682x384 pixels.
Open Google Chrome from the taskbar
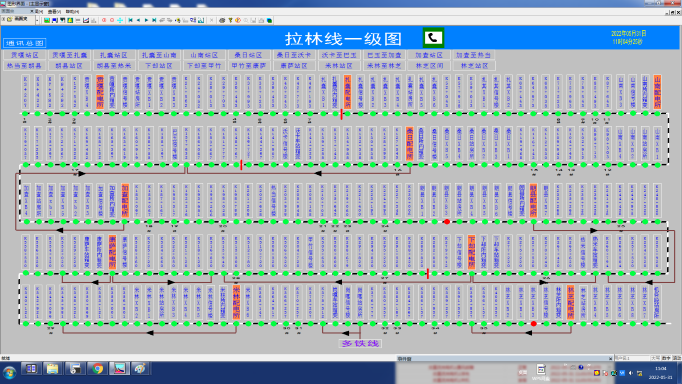(97, 369)
